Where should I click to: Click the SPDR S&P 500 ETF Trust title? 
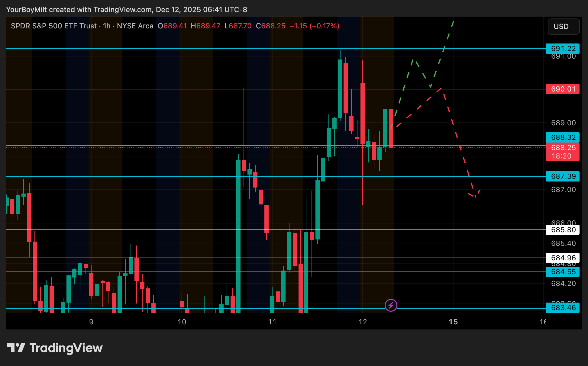(54, 26)
